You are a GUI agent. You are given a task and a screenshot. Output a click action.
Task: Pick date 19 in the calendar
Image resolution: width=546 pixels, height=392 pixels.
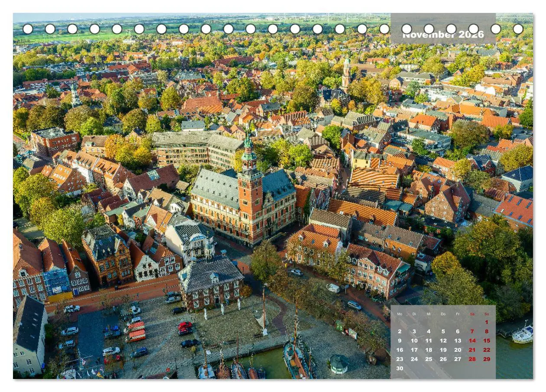[x=443, y=350]
